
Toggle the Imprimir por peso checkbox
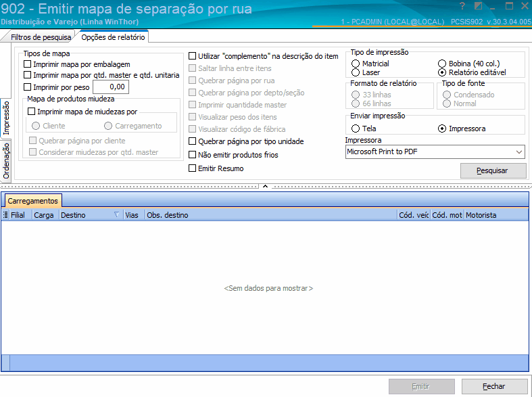(x=28, y=87)
